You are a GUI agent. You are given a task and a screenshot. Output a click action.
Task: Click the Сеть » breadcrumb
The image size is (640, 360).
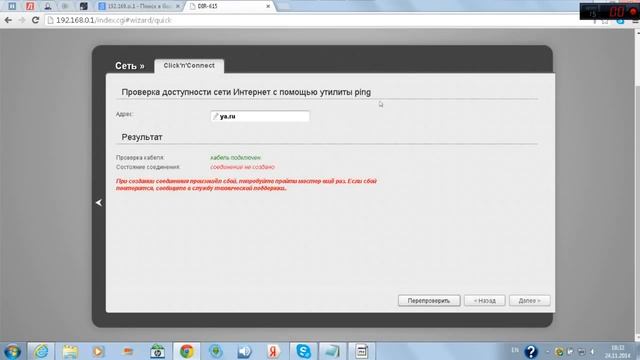129,66
